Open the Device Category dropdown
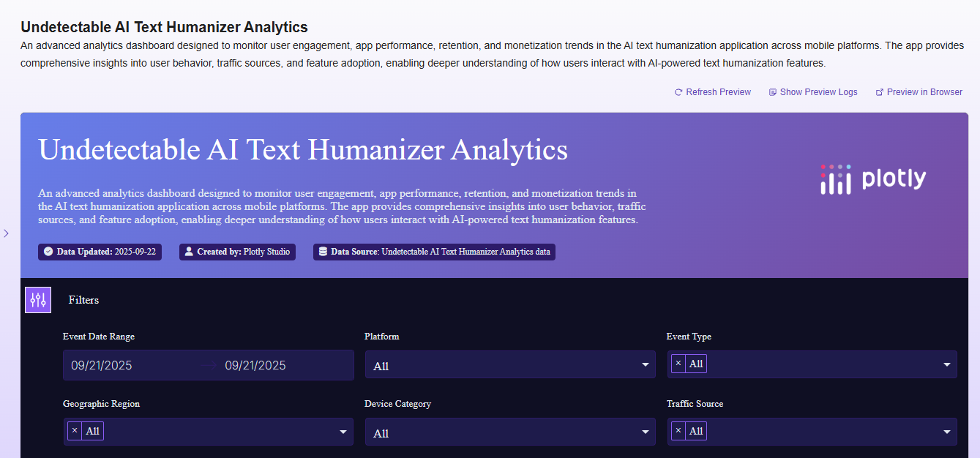Image resolution: width=980 pixels, height=458 pixels. pos(510,432)
